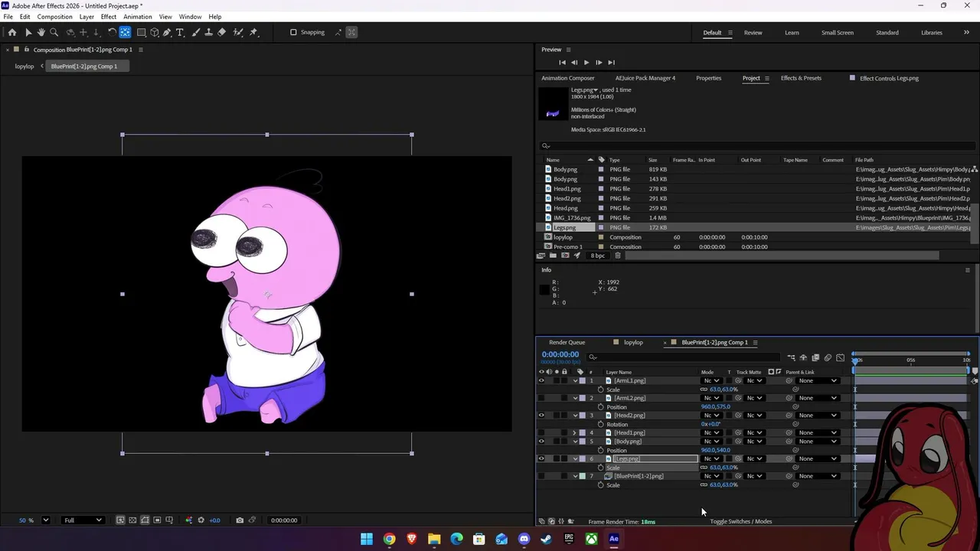
Task: Select the Rectangle shape tool
Action: [141, 32]
